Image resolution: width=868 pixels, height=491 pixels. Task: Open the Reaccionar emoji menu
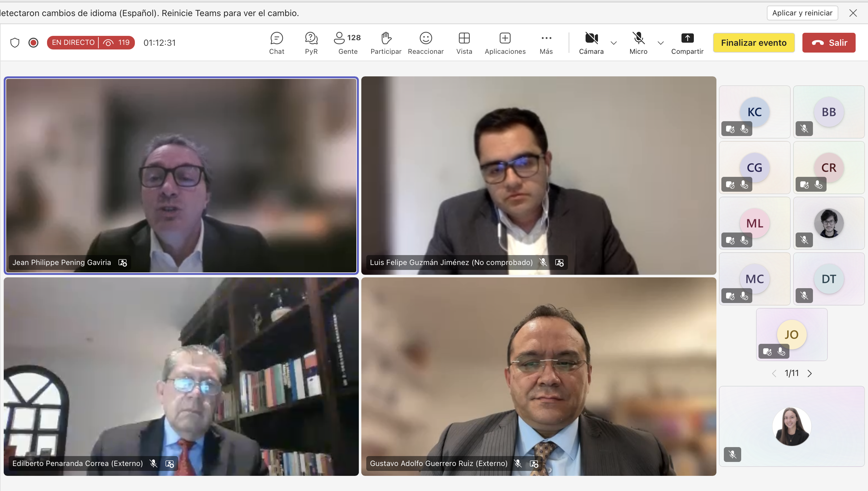(x=425, y=43)
